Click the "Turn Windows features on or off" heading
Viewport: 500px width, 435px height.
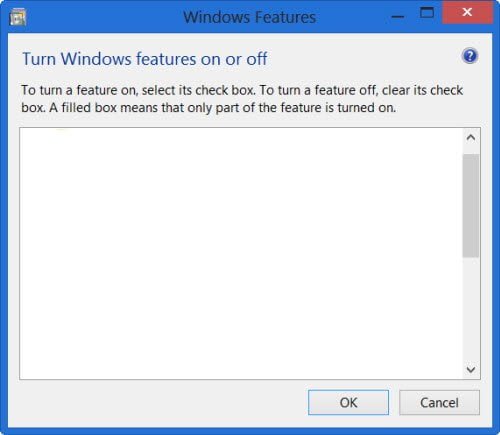pos(144,59)
